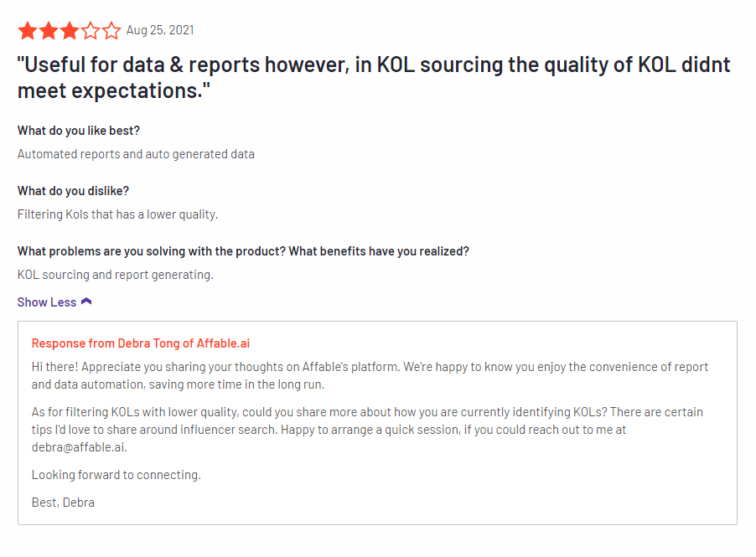Click the fourth empty rating star
The height and width of the screenshot is (557, 756).
tap(91, 30)
